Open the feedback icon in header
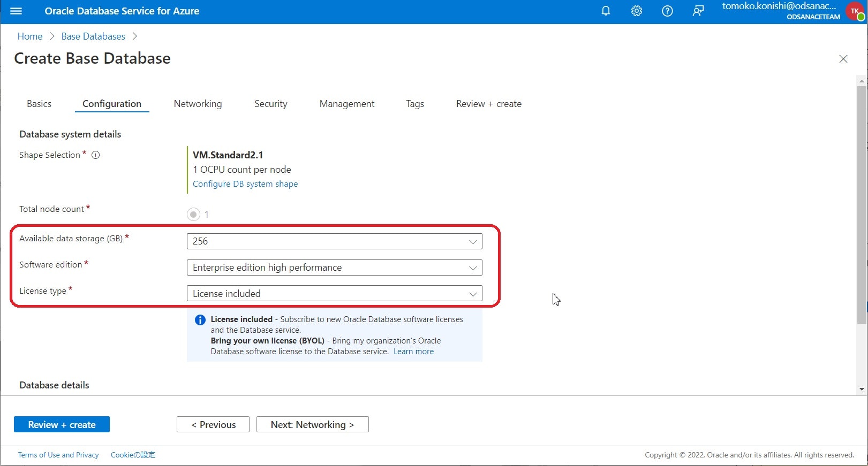The width and height of the screenshot is (868, 466). [698, 11]
